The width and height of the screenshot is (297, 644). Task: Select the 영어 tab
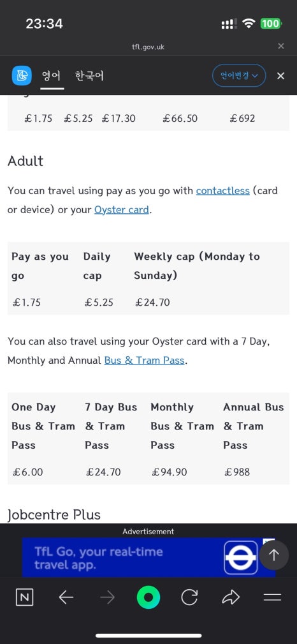(52, 76)
